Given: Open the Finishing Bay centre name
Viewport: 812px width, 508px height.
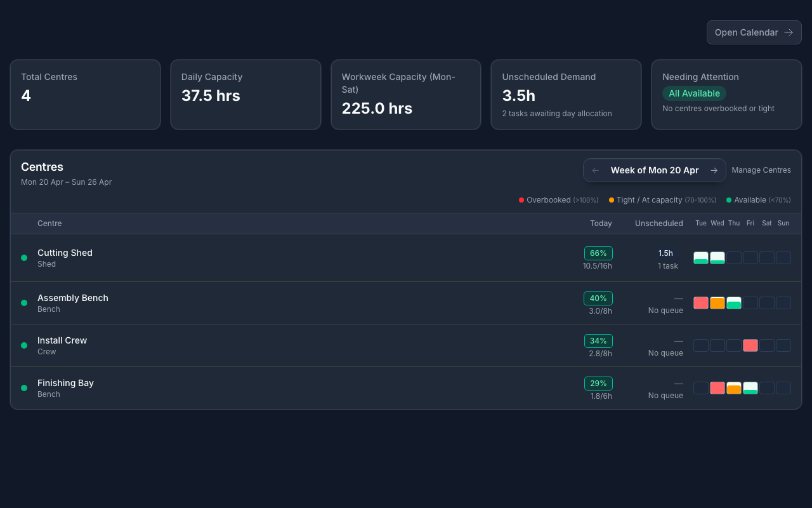Looking at the screenshot, I should (65, 383).
